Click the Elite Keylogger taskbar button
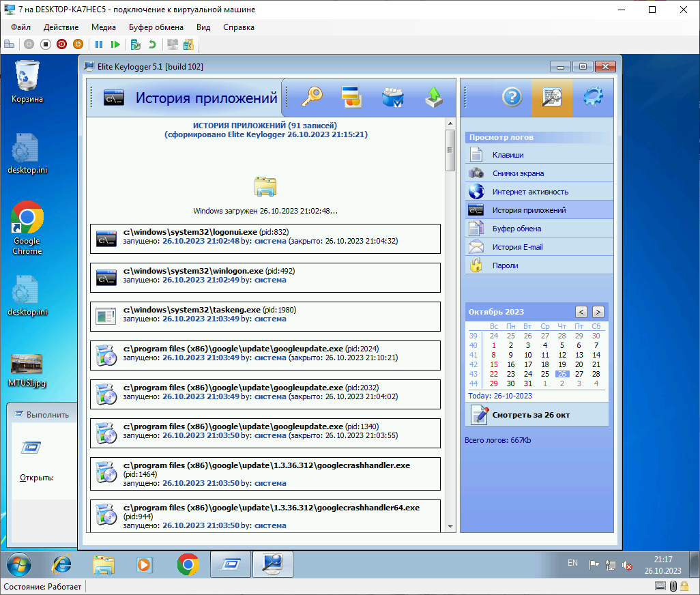700x595 pixels. click(x=273, y=565)
